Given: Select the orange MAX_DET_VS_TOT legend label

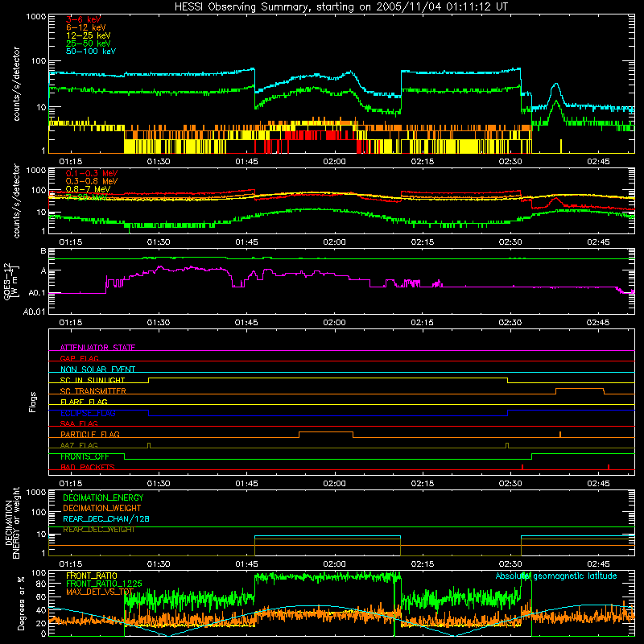Looking at the screenshot, I should coord(100,592).
